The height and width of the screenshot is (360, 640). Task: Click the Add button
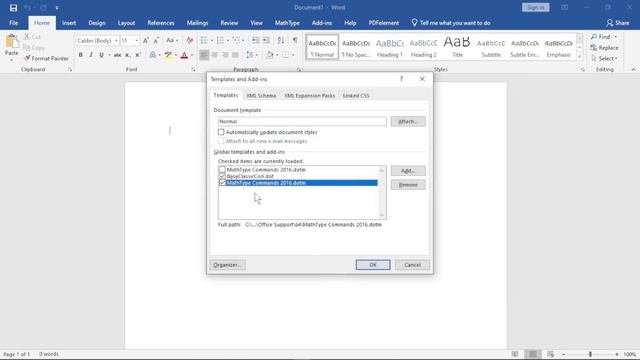click(408, 171)
